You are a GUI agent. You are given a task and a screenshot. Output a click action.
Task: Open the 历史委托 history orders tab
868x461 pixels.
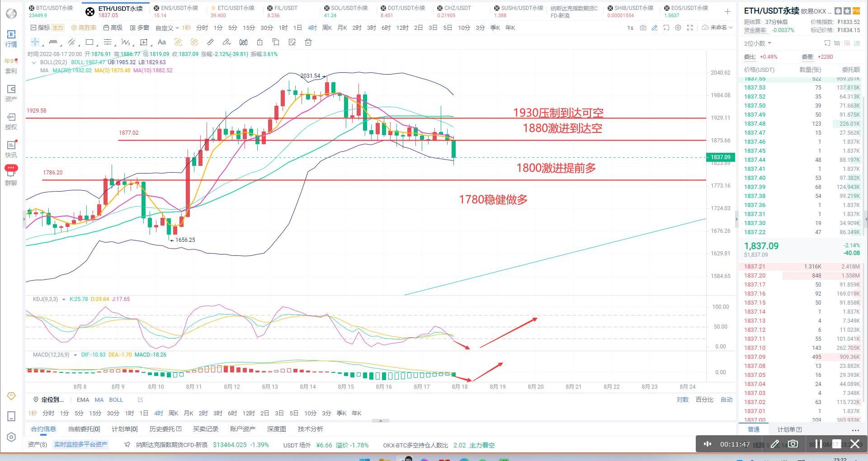(x=165, y=429)
